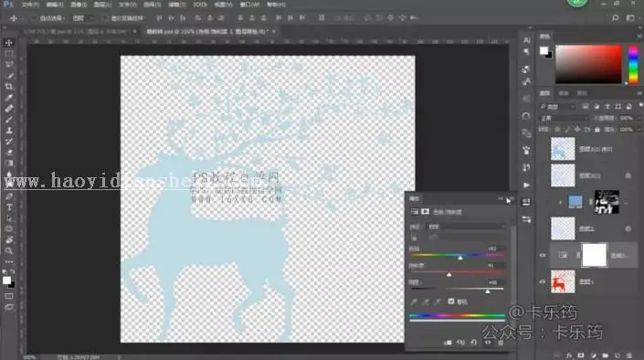Expand the Properties panel using the double-arrow icon
Viewport: 644px width, 360px height.
click(x=501, y=198)
